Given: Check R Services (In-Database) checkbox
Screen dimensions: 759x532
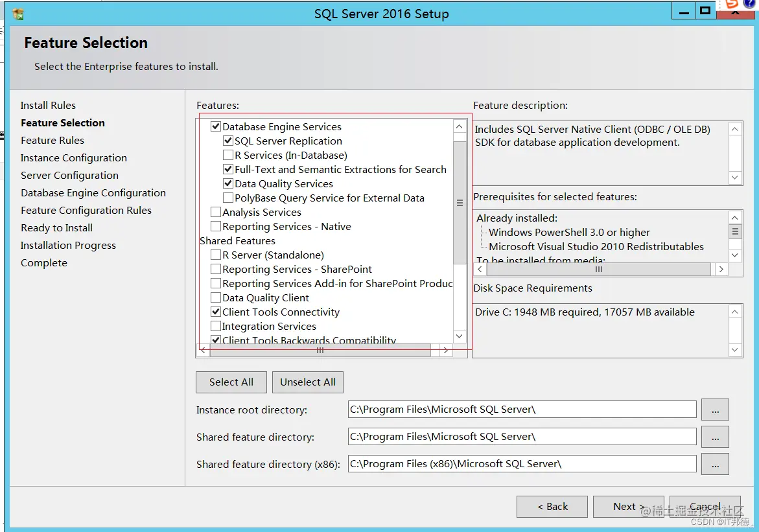Looking at the screenshot, I should pyautogui.click(x=228, y=156).
